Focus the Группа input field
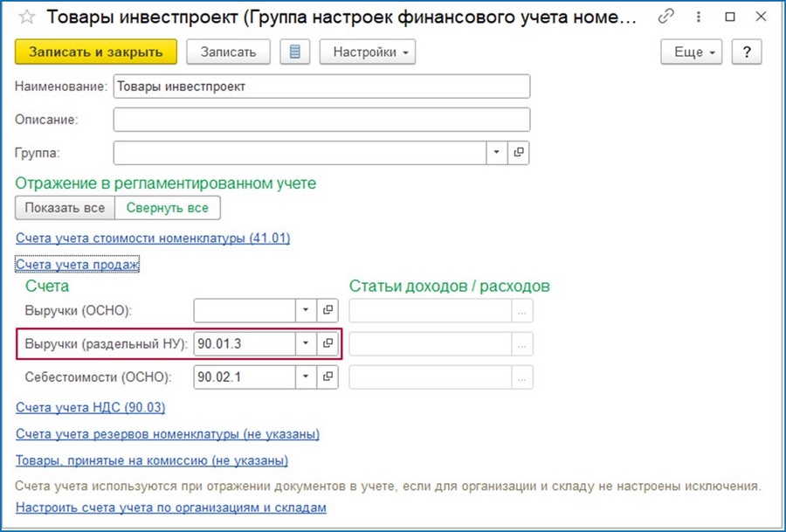Image resolution: width=786 pixels, height=532 pixels. 300,152
